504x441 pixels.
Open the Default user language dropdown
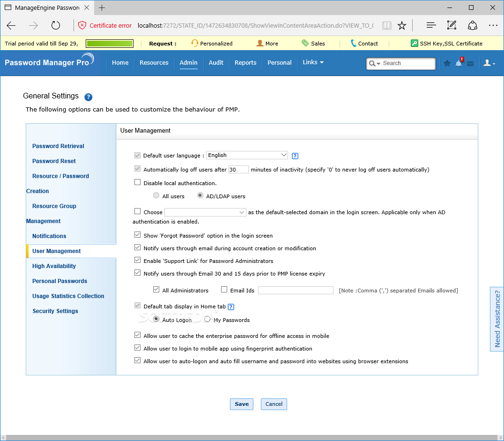(x=247, y=155)
